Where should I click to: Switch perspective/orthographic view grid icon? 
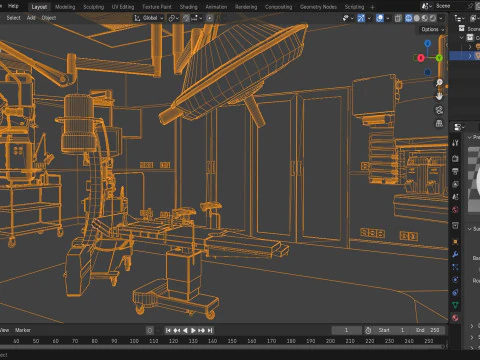point(439,123)
